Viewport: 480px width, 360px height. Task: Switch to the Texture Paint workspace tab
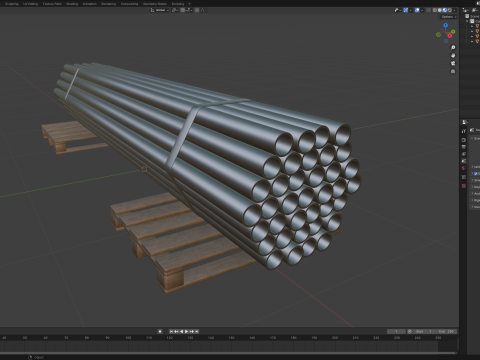coord(52,4)
